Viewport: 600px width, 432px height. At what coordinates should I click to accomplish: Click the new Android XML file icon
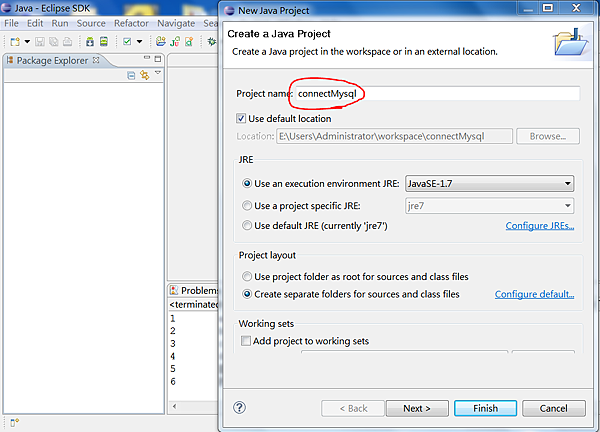[x=189, y=41]
